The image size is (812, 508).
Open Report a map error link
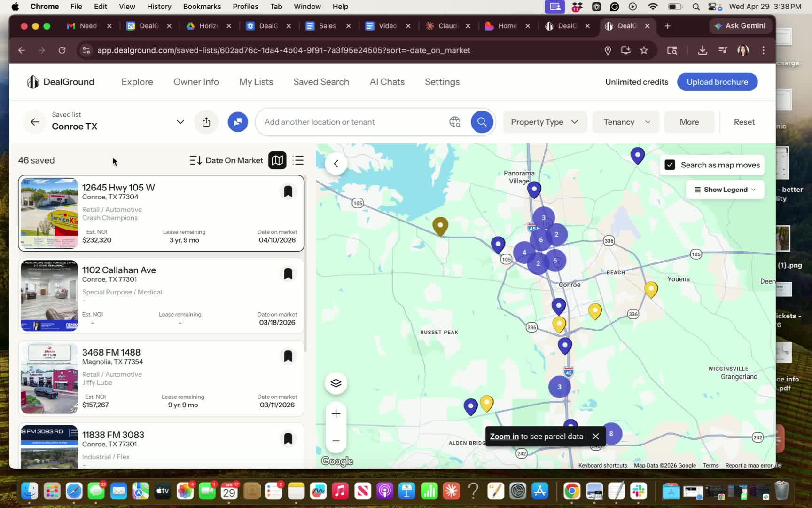coord(749,465)
